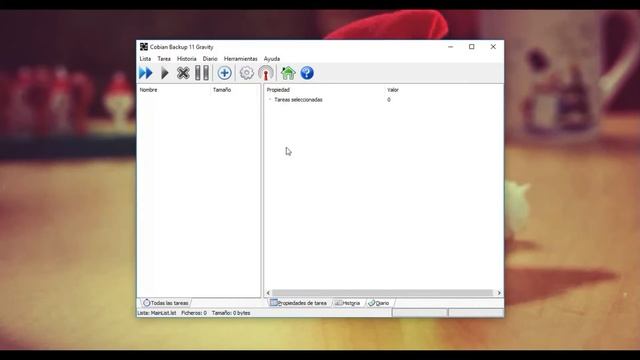Select the Tareas seleccionadas row

pyautogui.click(x=384, y=100)
